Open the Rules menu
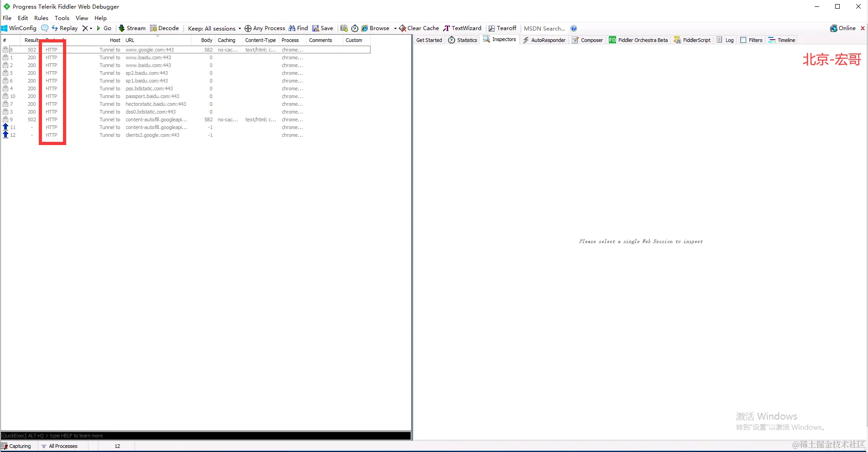Viewport: 868px width, 452px height. 41,18
